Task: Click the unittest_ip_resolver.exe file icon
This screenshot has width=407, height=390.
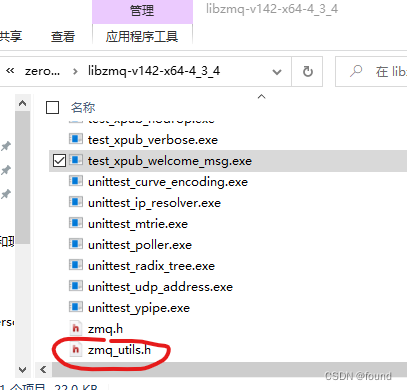Action: point(76,202)
